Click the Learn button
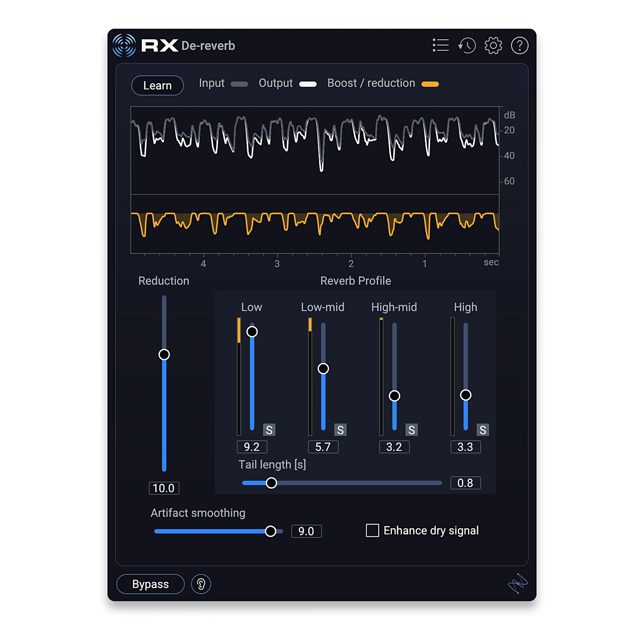Viewport: 644px width, 644px height. pos(157,85)
